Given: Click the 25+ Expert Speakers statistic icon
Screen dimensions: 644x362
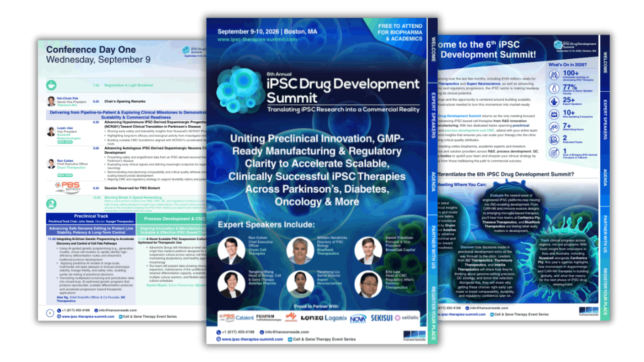Looking at the screenshot, I should point(554,101).
